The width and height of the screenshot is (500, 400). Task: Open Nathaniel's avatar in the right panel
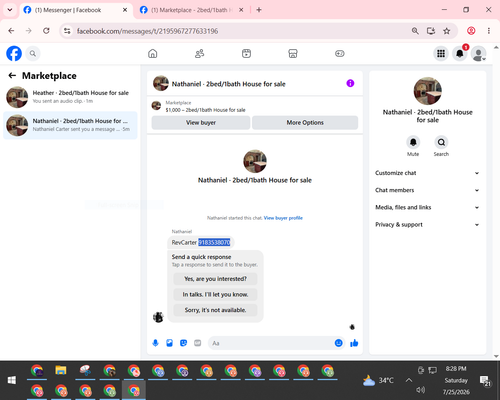427,91
